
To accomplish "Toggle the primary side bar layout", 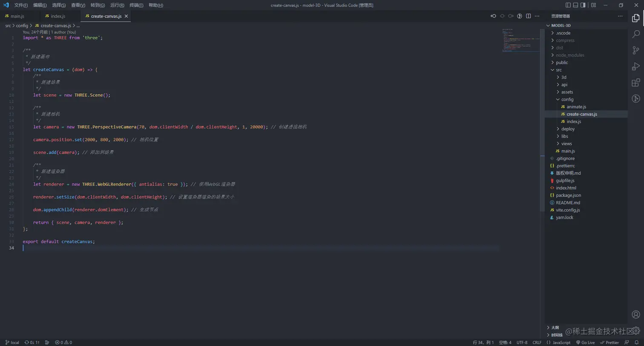I will tap(568, 5).
